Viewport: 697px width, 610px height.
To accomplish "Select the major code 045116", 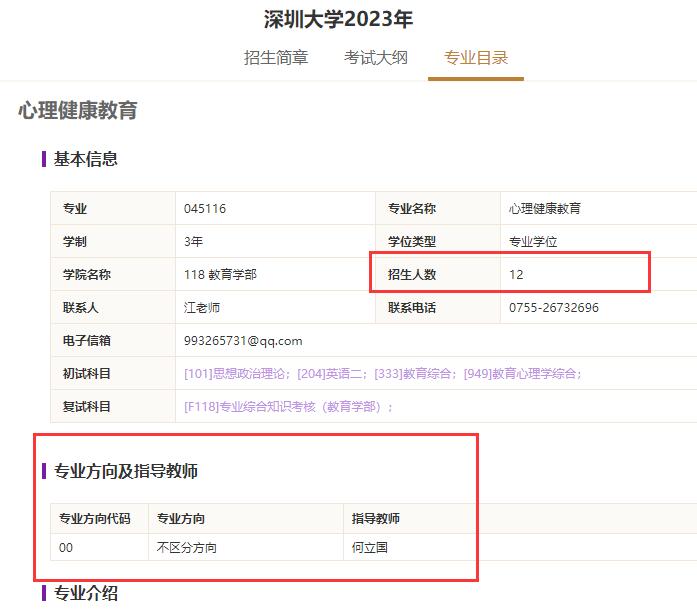I will click(205, 209).
